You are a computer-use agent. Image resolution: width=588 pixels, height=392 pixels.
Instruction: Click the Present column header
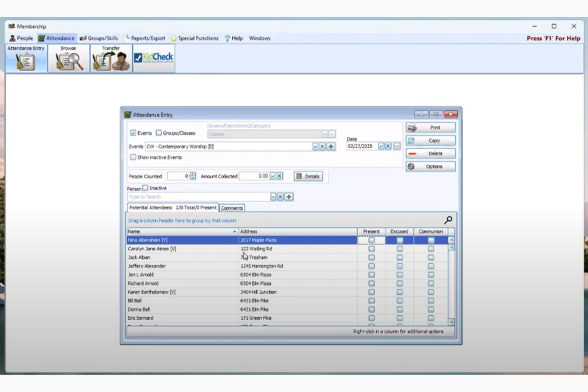coord(371,232)
